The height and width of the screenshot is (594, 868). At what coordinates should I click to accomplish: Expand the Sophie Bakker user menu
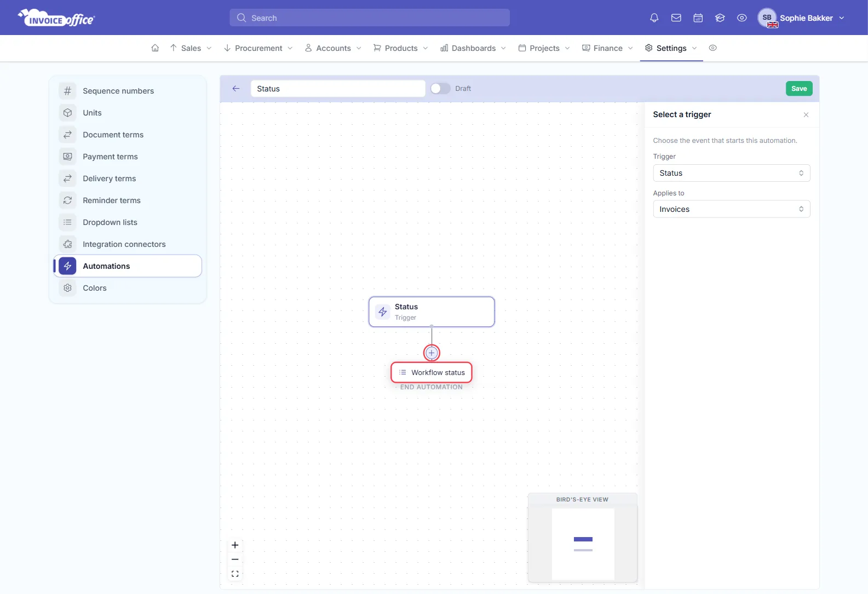pos(801,18)
